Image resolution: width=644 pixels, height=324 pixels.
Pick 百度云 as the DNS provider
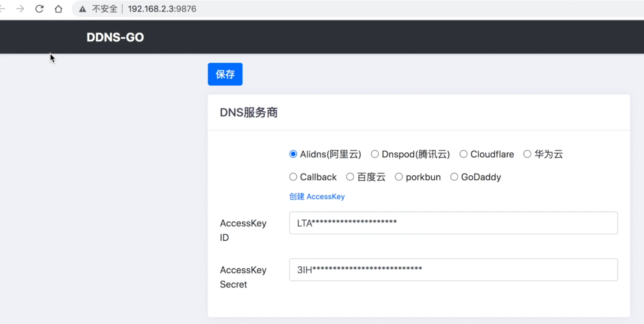(350, 177)
